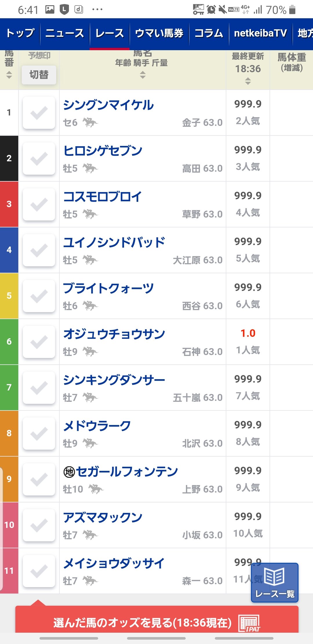Tap the IPAT icon on red banner

[249, 623]
